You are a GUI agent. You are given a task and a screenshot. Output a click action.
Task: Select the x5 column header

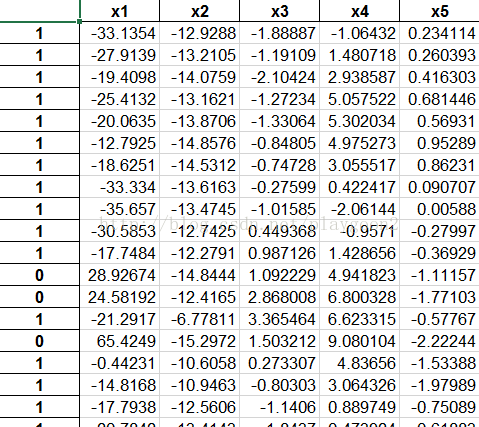[439, 11]
